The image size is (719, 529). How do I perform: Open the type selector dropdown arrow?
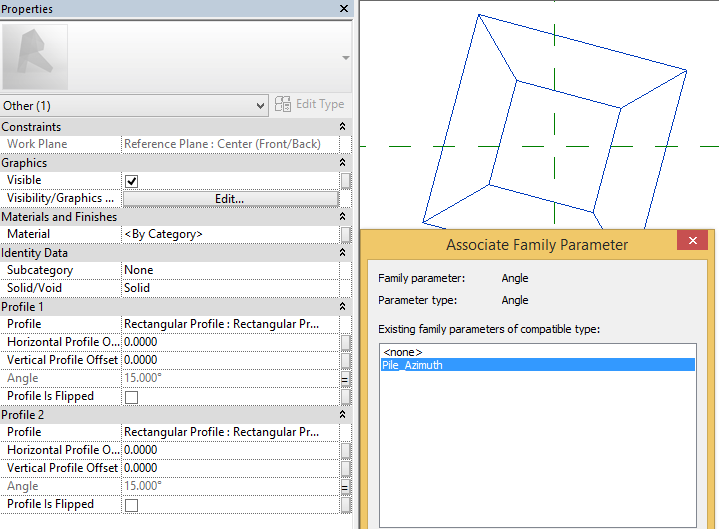click(346, 58)
